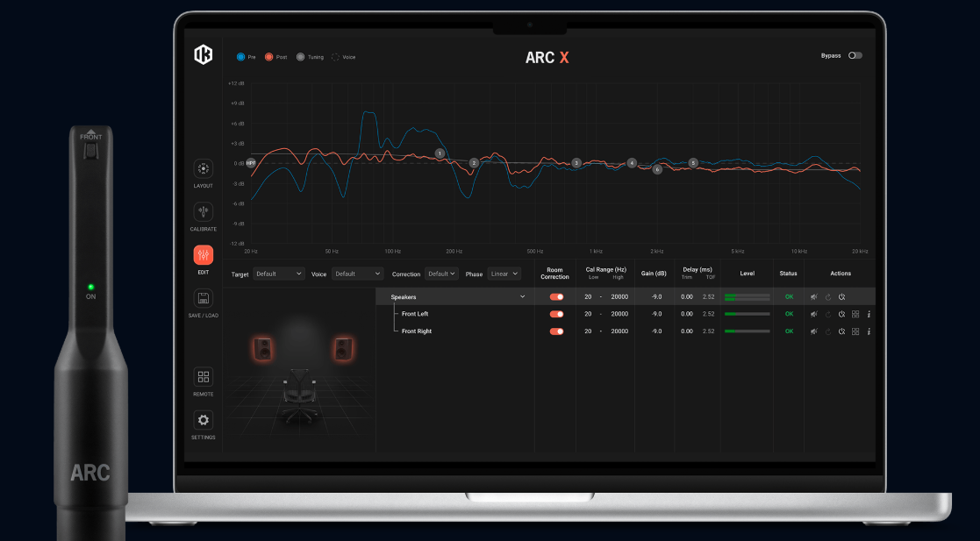Click the Actions column header
Screen dimensions: 980x541
(x=841, y=274)
